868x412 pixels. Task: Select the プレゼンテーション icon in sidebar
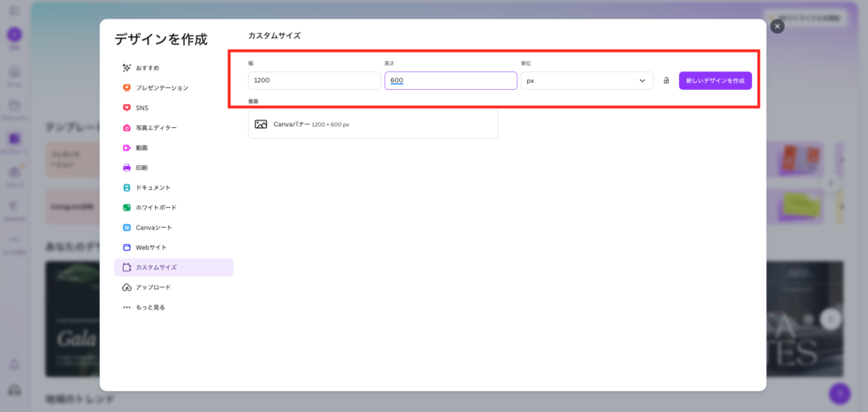coord(126,87)
